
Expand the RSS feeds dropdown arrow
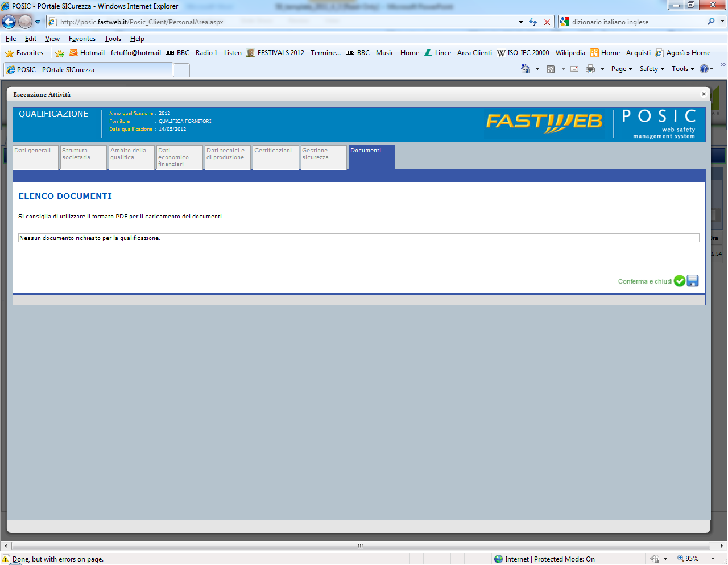point(563,69)
